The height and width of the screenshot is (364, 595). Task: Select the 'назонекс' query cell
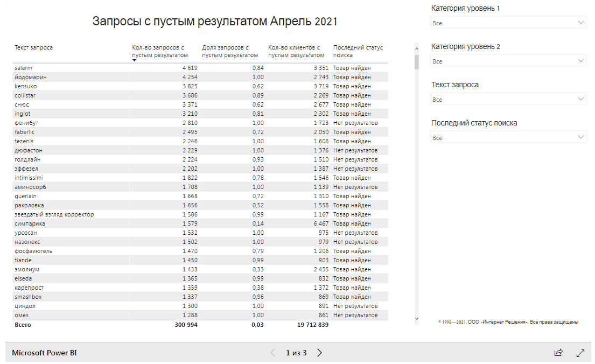pyautogui.click(x=27, y=242)
